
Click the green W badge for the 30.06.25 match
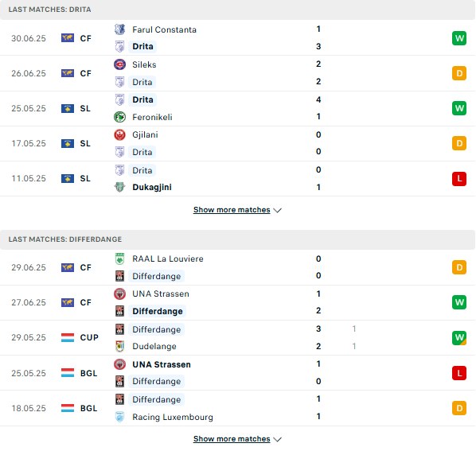459,38
